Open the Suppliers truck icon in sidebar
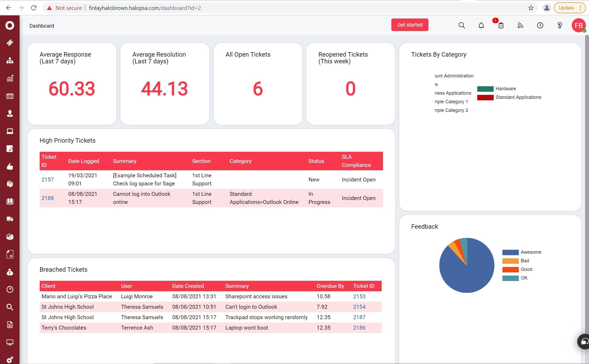Viewport: 589px width, 364px height. click(x=10, y=219)
